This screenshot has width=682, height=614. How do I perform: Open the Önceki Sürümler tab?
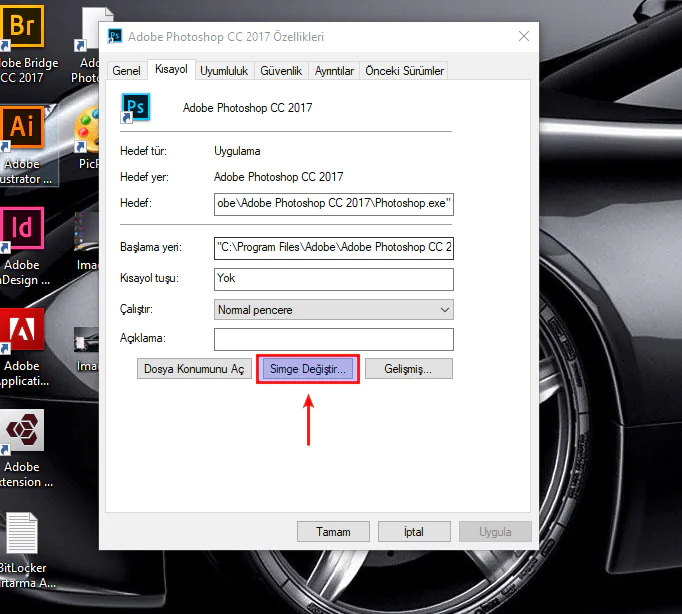(404, 71)
